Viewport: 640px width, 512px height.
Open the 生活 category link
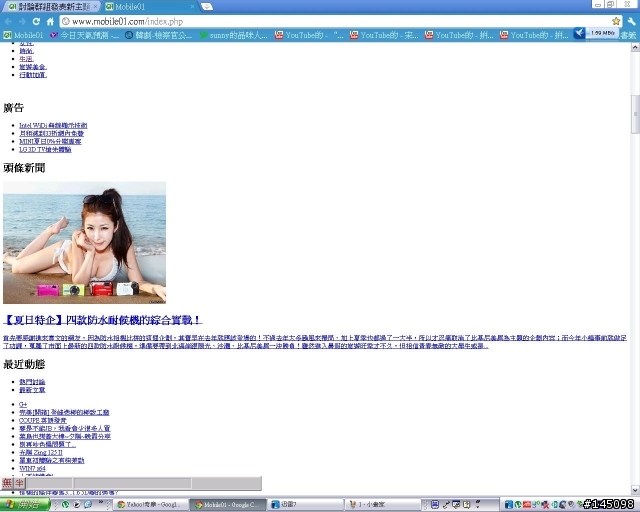(x=27, y=59)
